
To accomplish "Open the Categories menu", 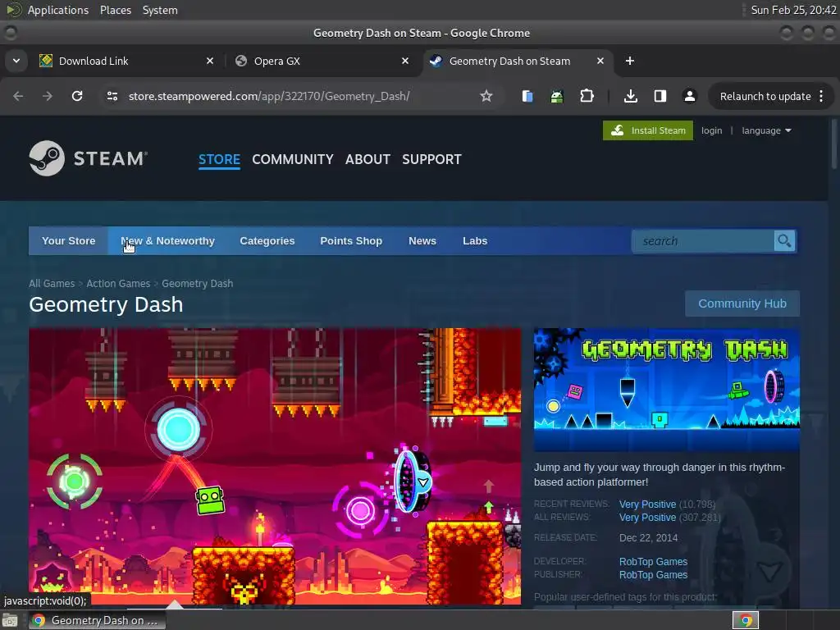I will click(267, 241).
